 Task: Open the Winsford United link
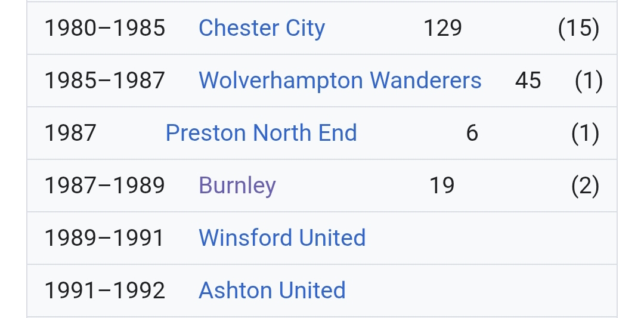tap(281, 238)
